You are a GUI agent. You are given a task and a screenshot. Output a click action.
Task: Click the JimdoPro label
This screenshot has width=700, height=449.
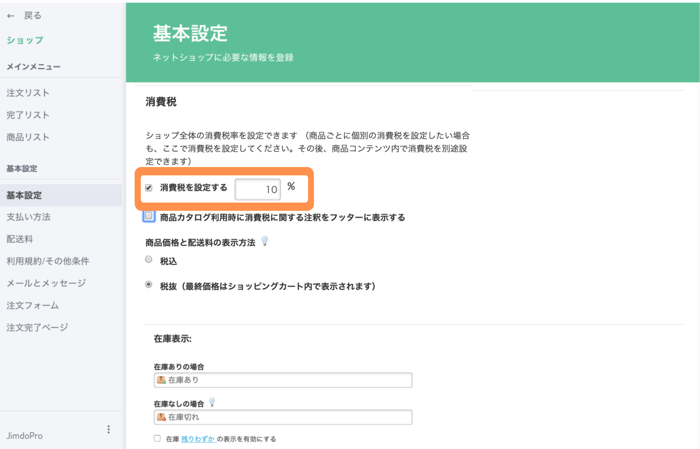point(25,436)
